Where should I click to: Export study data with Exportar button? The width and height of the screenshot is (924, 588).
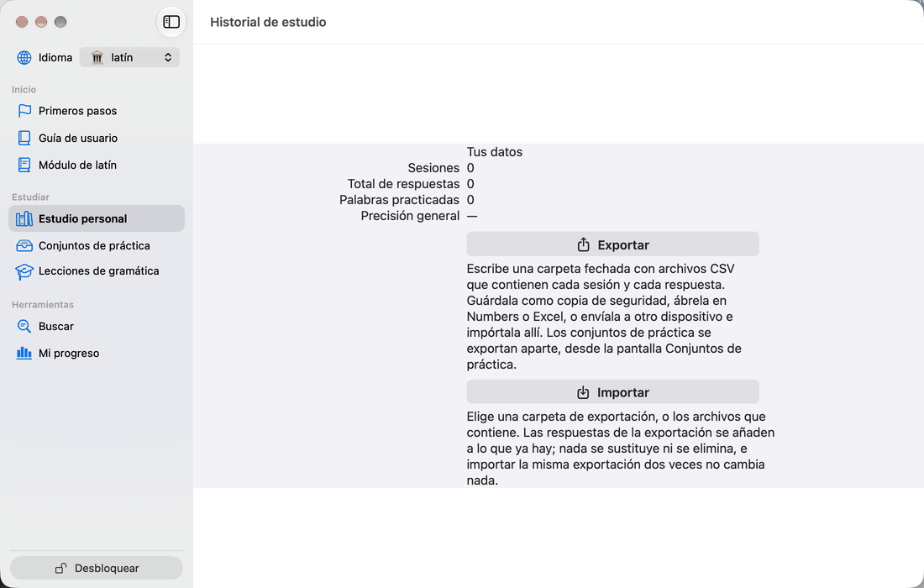[613, 244]
